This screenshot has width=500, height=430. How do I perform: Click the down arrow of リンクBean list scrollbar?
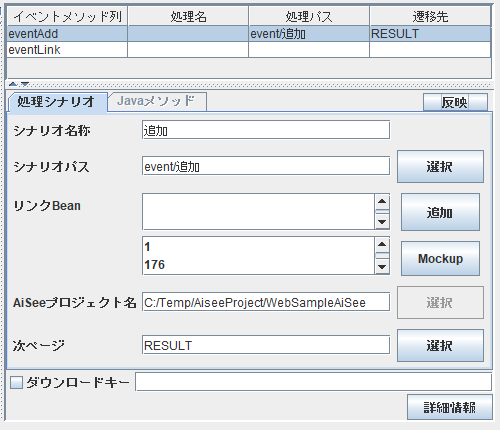(x=382, y=222)
